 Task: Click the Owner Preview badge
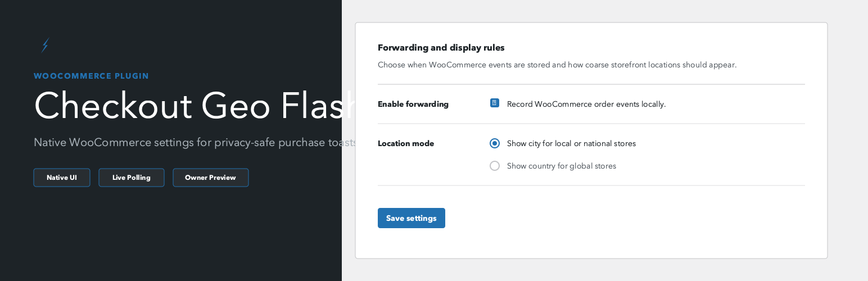point(210,178)
